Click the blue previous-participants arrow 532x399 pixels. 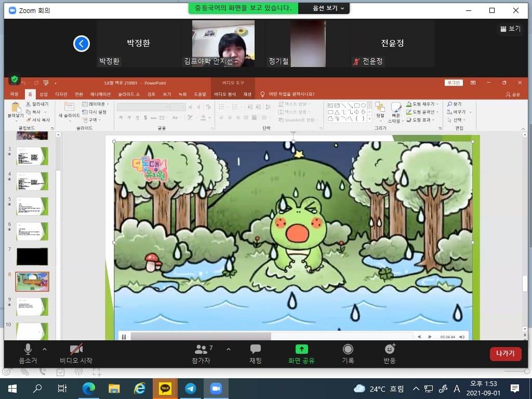click(82, 44)
